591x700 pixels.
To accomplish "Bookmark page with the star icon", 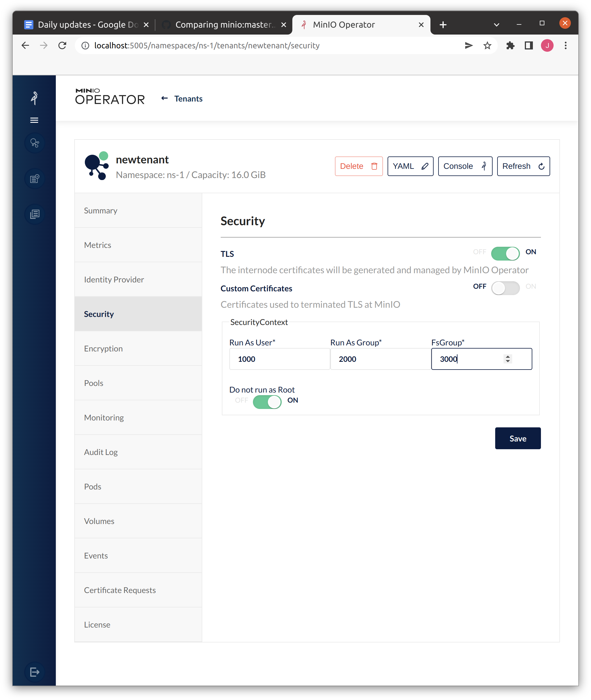I will pos(487,45).
